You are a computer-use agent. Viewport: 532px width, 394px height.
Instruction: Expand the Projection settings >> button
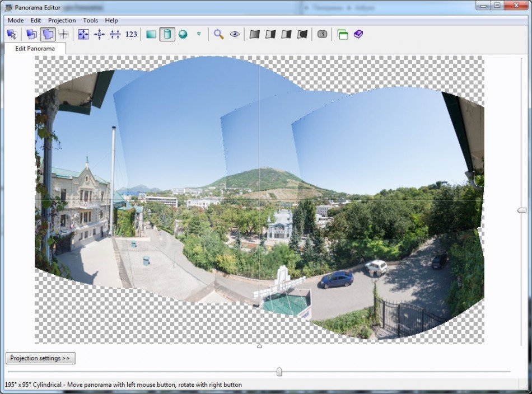coord(40,358)
